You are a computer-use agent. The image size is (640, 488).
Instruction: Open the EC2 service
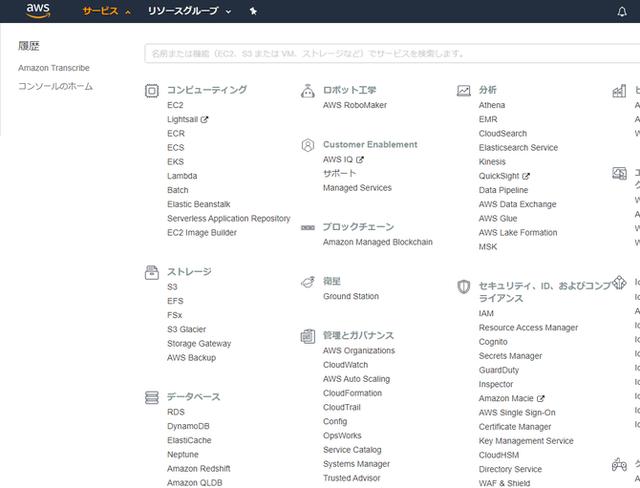[175, 105]
